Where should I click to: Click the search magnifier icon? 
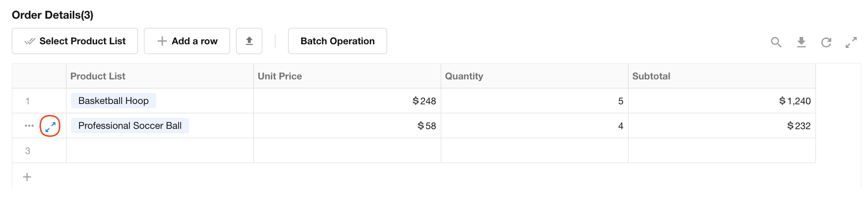776,42
